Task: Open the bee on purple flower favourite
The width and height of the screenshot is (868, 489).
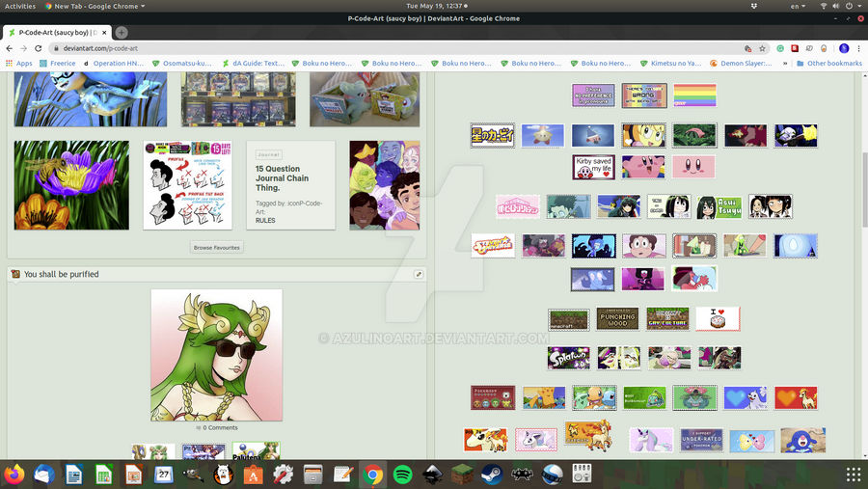Action: coord(71,185)
